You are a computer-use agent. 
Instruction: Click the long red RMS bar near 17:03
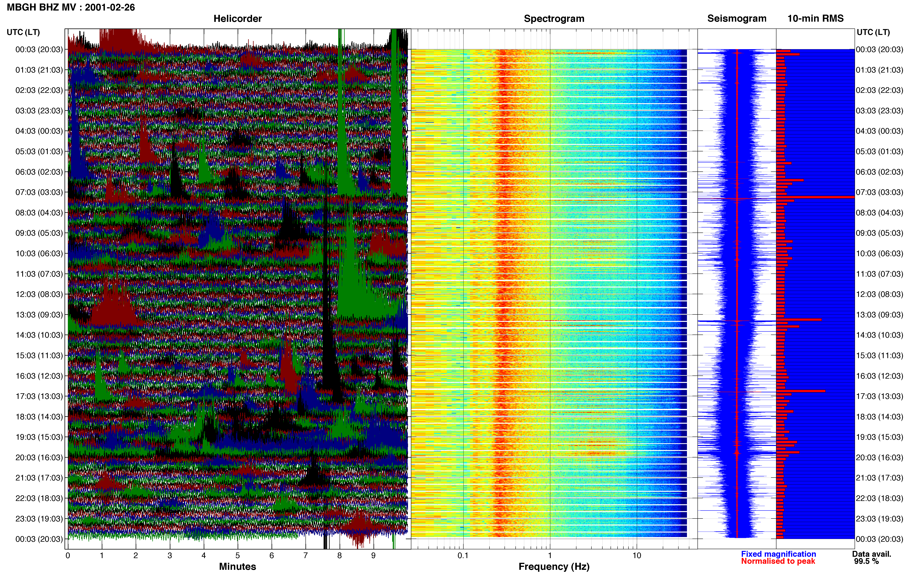[x=801, y=391]
